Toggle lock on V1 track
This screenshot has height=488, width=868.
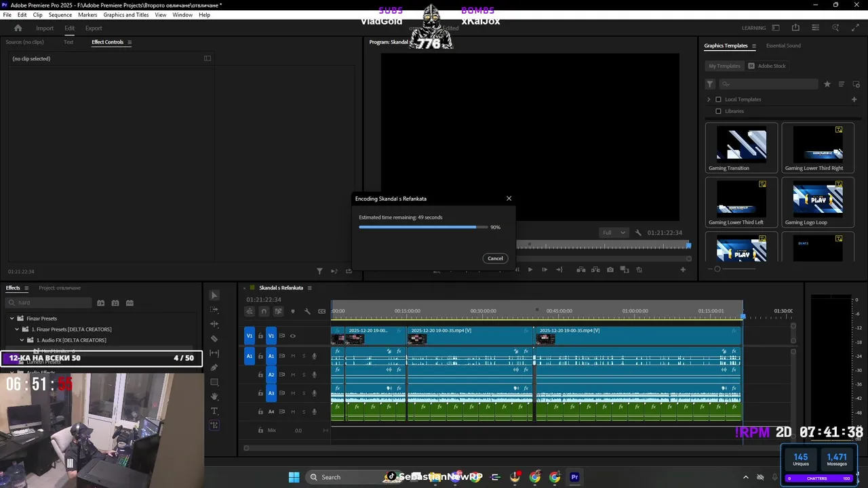point(260,336)
